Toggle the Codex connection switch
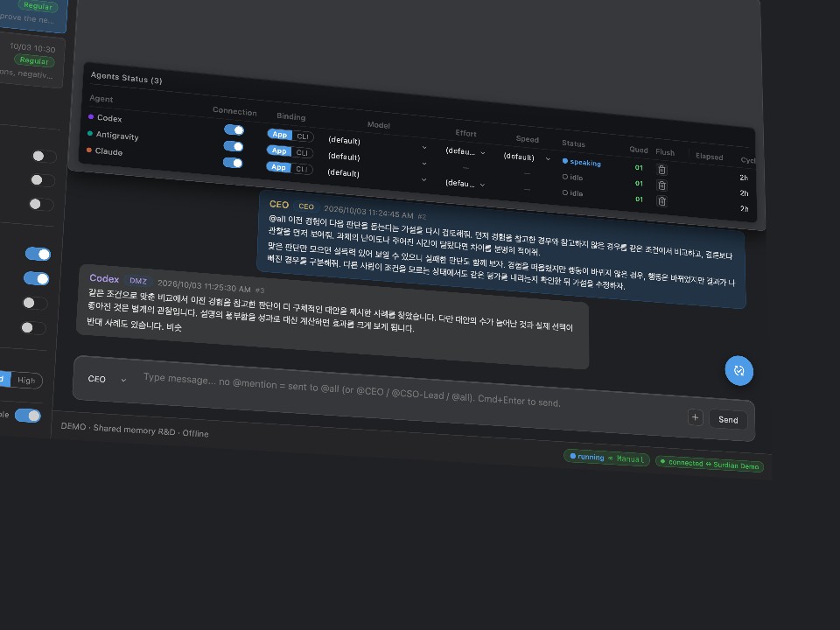This screenshot has width=840, height=630. (x=234, y=129)
